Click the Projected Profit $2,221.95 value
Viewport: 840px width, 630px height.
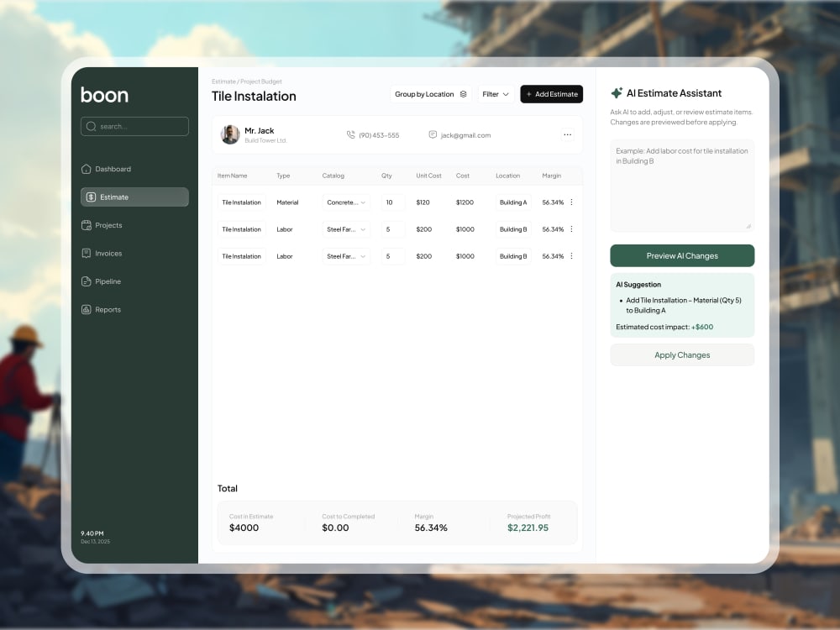[x=528, y=528]
